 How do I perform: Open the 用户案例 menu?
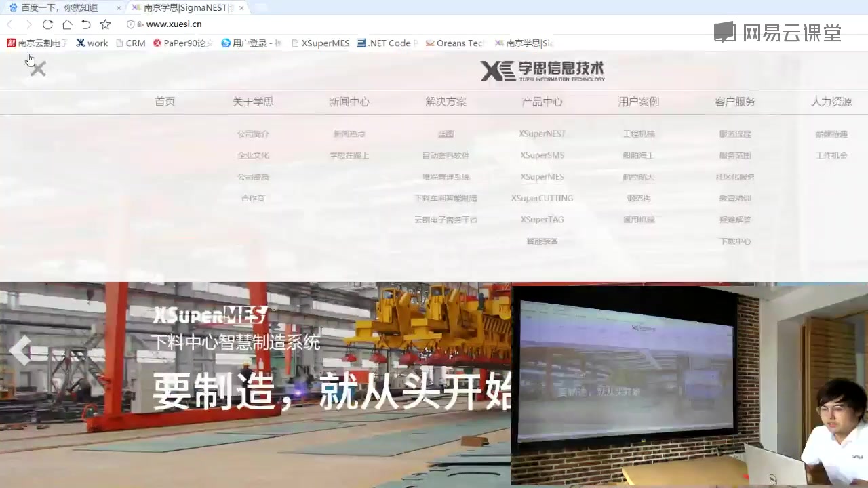pos(638,102)
